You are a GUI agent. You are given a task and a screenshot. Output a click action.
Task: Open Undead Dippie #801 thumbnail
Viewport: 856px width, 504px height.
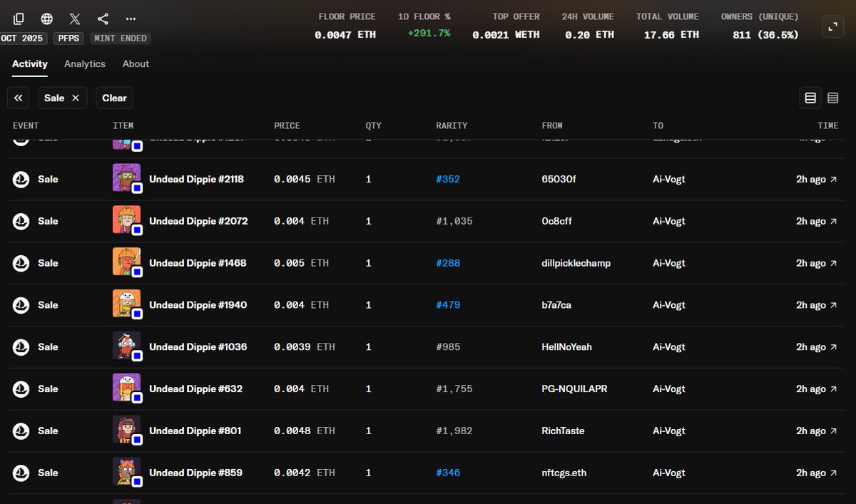pos(127,431)
